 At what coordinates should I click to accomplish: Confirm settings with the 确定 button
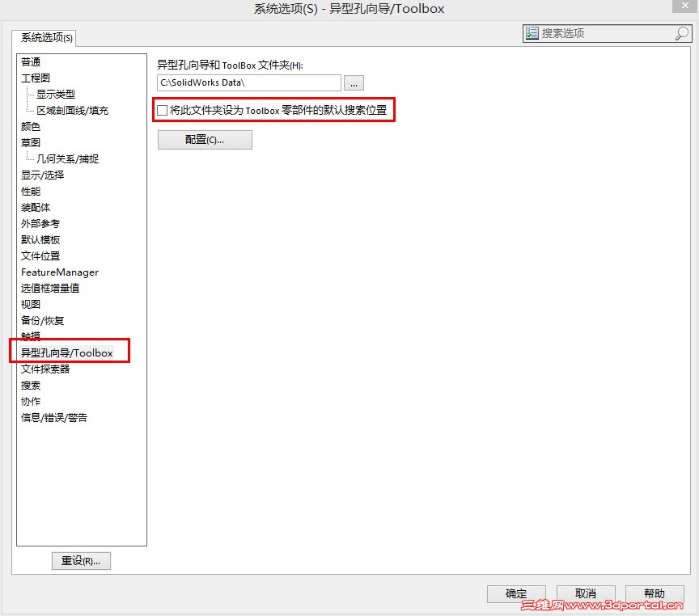[x=516, y=593]
